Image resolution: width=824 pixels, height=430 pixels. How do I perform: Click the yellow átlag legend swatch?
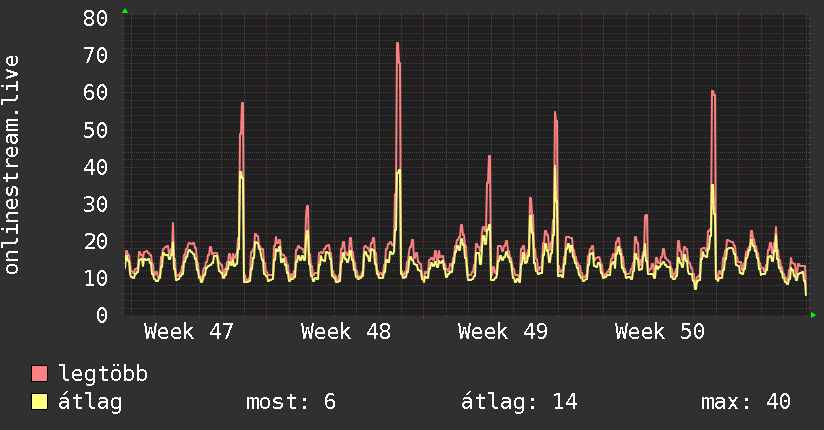click(39, 402)
